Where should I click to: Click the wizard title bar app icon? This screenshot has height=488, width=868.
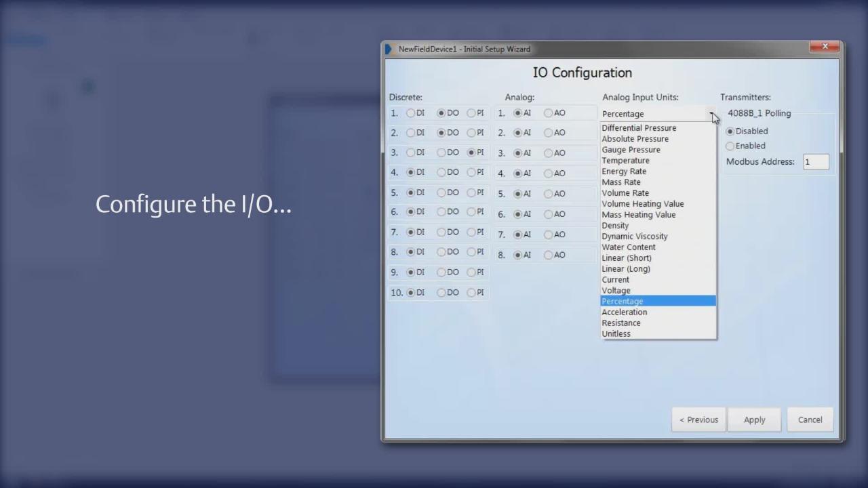tap(389, 49)
